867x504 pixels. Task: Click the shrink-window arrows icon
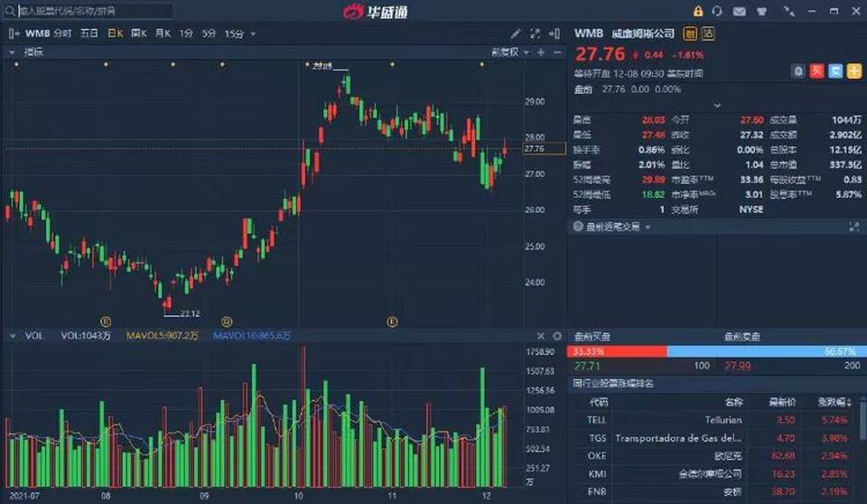[789, 11]
